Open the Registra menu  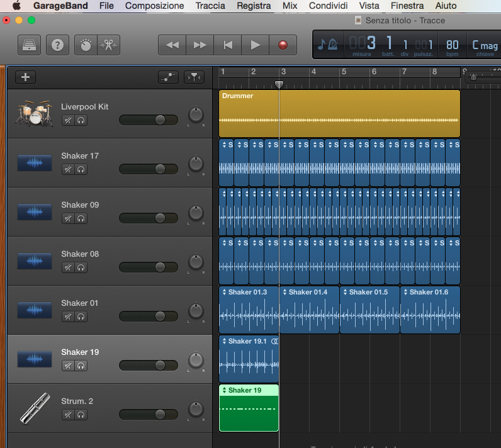254,6
